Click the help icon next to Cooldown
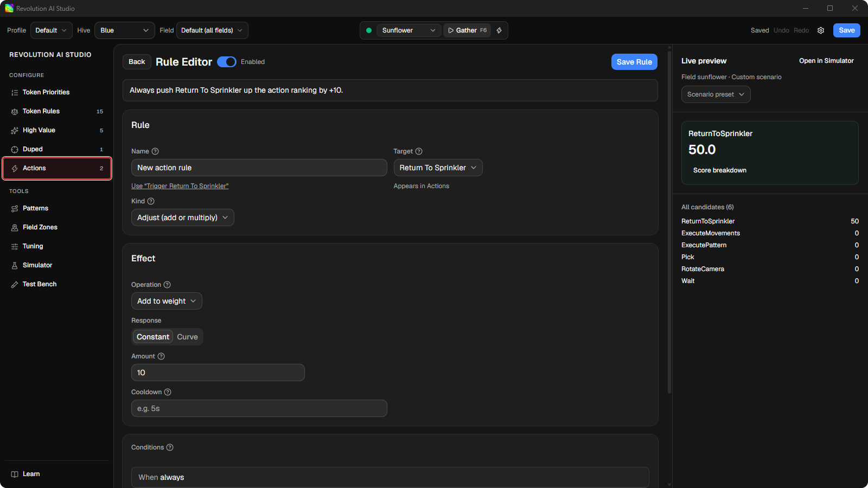Screen dimensions: 868x488 pyautogui.click(x=168, y=392)
